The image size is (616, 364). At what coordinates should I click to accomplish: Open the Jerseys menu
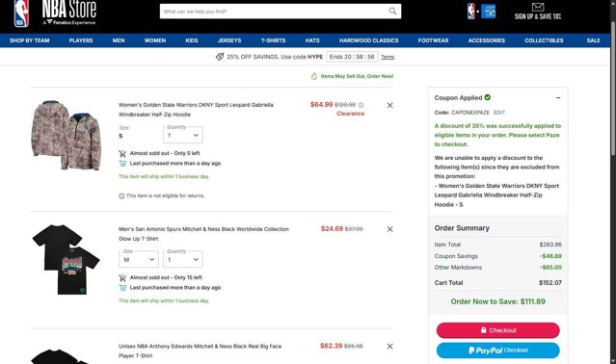tap(229, 40)
